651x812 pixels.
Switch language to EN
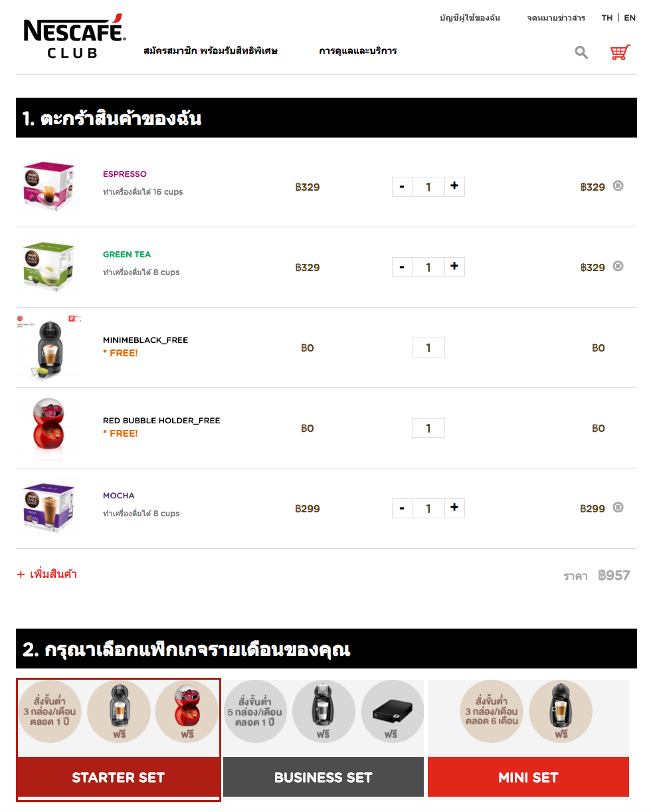click(630, 18)
